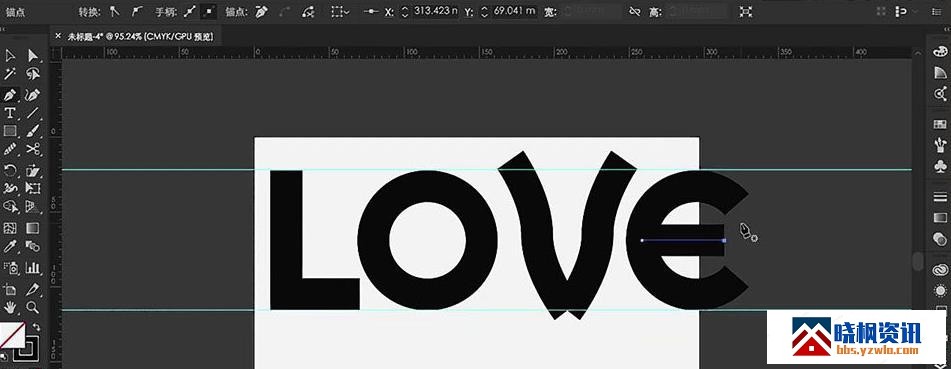Open the Color panel palette icon
Image resolution: width=951 pixels, height=369 pixels.
coord(941,53)
